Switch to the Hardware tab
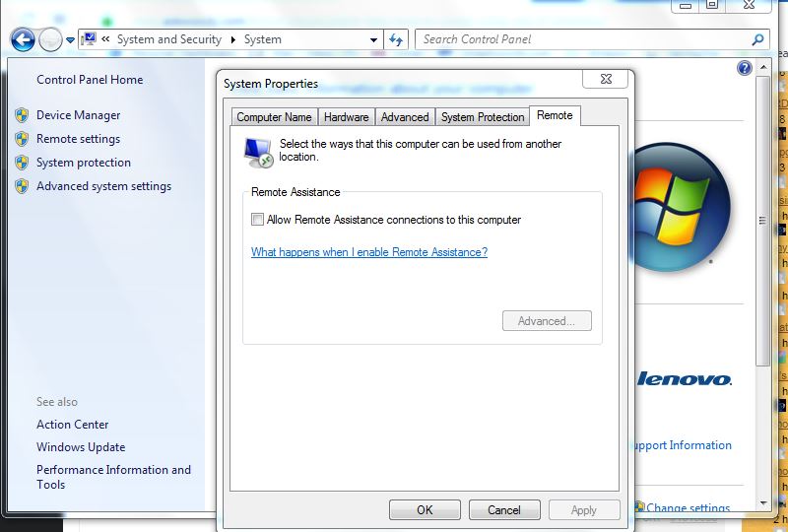Image resolution: width=788 pixels, height=532 pixels. [346, 116]
